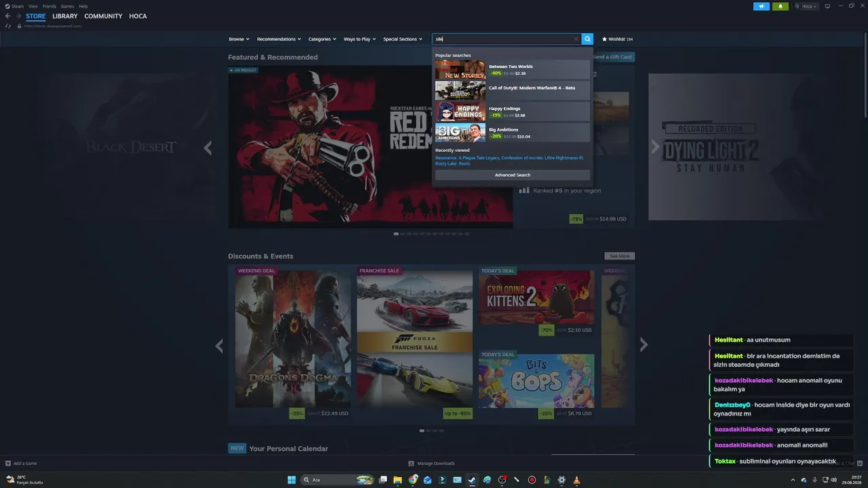The width and height of the screenshot is (868, 488).
Task: Switch to the COMMUNITY tab
Action: click(103, 16)
